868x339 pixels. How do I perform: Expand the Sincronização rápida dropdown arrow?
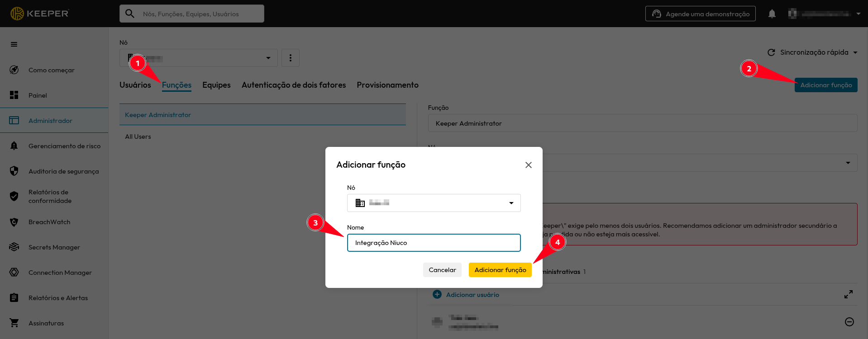click(855, 52)
